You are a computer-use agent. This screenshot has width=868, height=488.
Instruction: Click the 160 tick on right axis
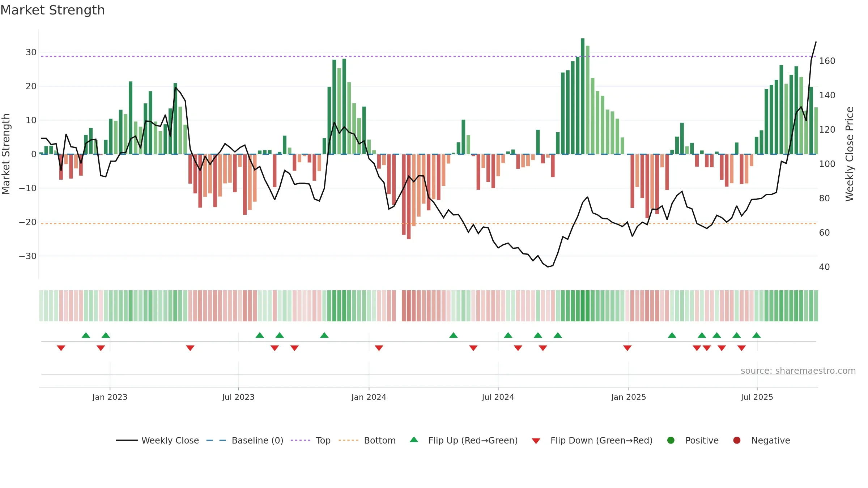tap(827, 61)
